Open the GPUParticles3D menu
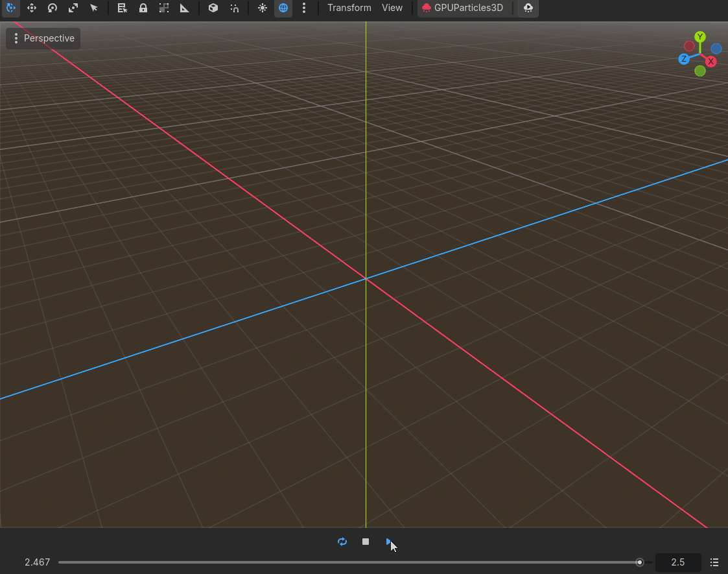This screenshot has width=728, height=574. point(462,8)
